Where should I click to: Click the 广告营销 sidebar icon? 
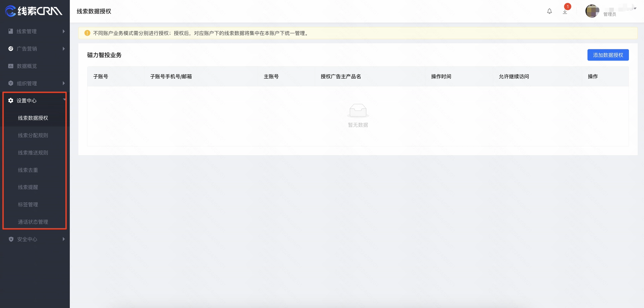(x=11, y=49)
